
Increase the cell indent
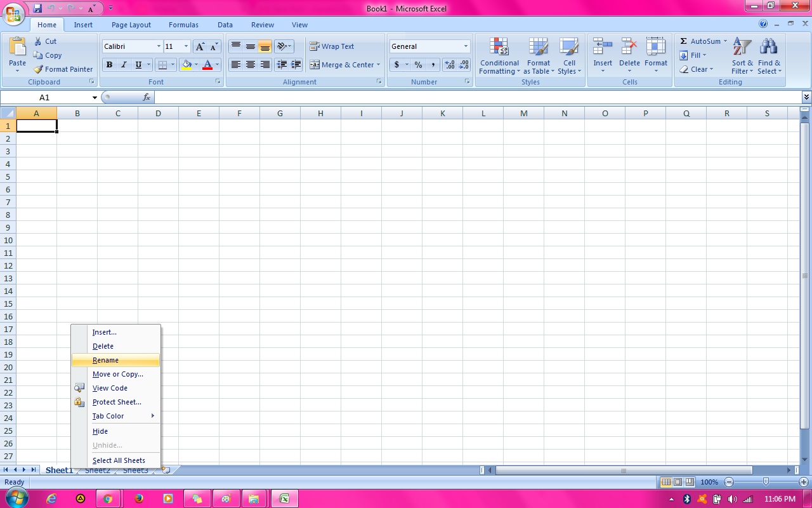[x=296, y=65]
